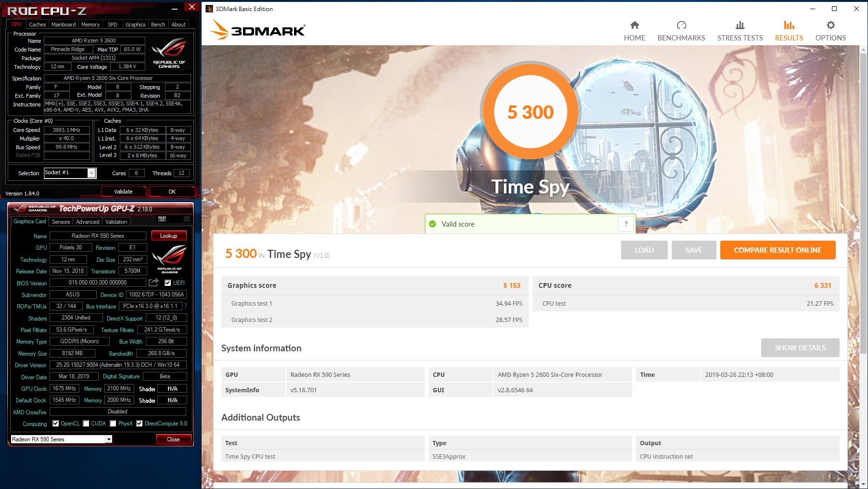This screenshot has height=489, width=868.
Task: Click the SAVE button in 3DMark
Action: point(693,250)
